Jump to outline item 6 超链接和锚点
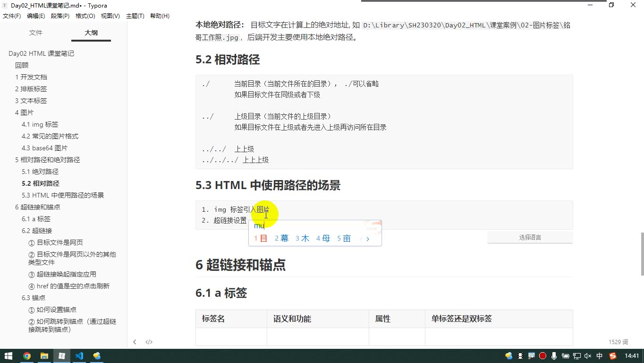The image size is (644, 363). click(x=38, y=207)
